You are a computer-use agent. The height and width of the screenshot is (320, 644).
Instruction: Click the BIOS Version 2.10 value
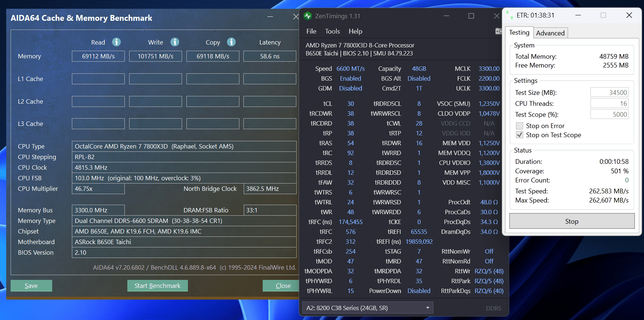[x=184, y=252]
